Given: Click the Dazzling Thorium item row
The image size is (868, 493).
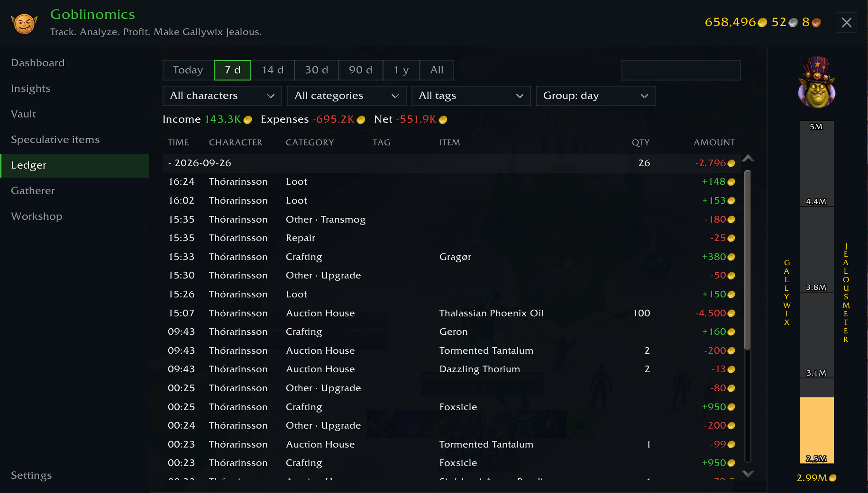Looking at the screenshot, I should (x=451, y=369).
